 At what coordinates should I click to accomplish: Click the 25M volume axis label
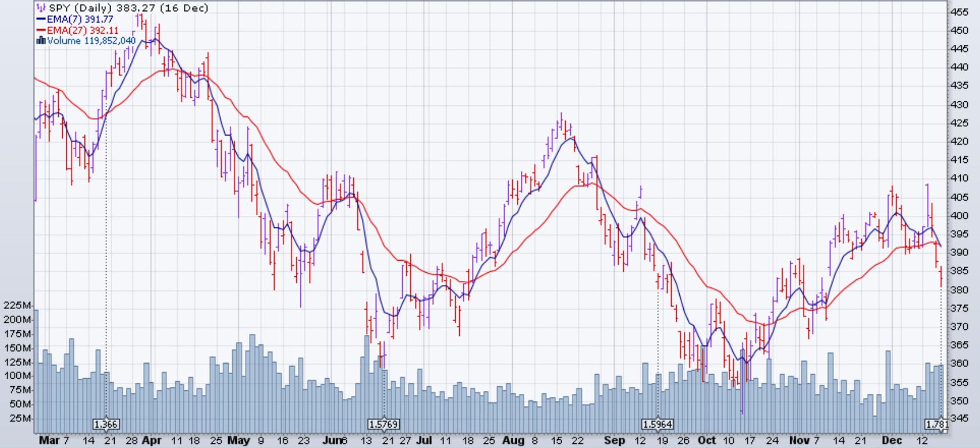coord(19,418)
